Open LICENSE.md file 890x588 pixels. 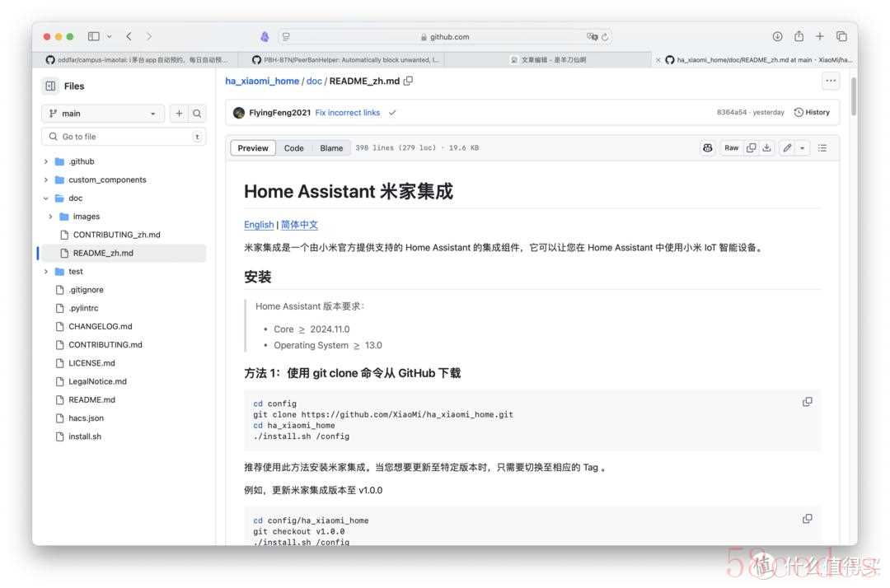[x=91, y=363]
